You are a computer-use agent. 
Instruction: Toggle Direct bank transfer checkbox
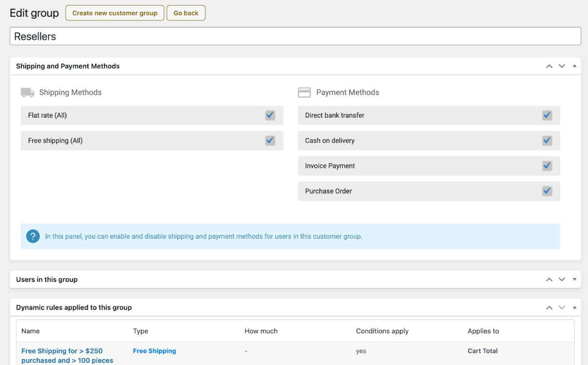[x=547, y=115]
